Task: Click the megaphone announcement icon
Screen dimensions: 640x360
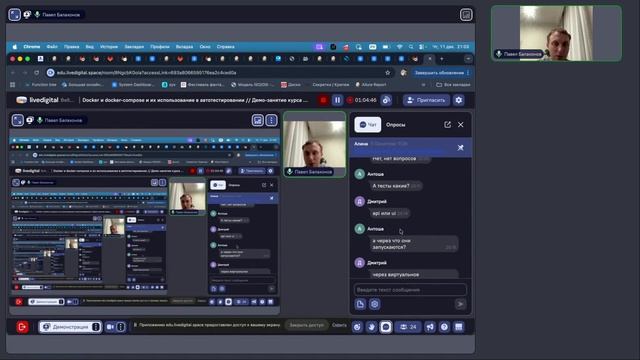Action: coord(430,327)
